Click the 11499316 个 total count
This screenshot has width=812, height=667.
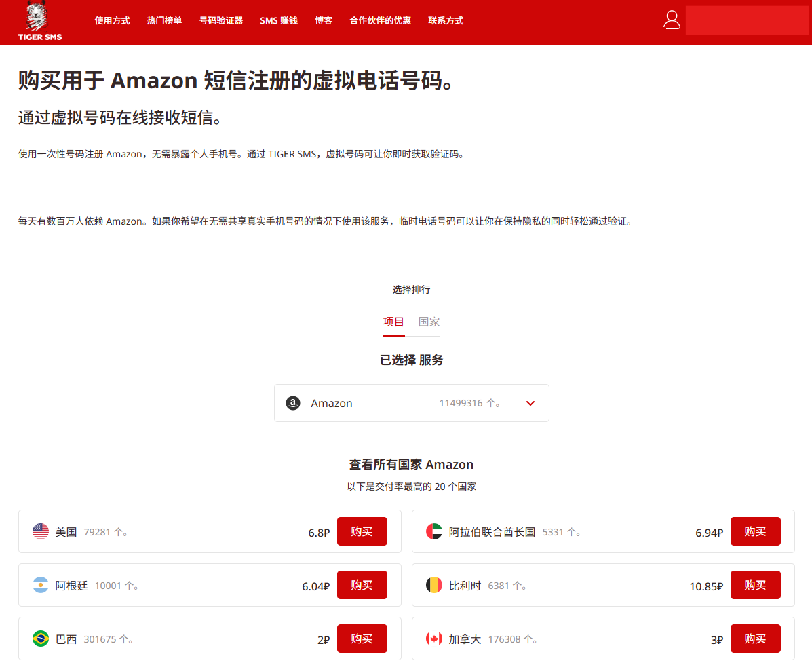pyautogui.click(x=469, y=403)
